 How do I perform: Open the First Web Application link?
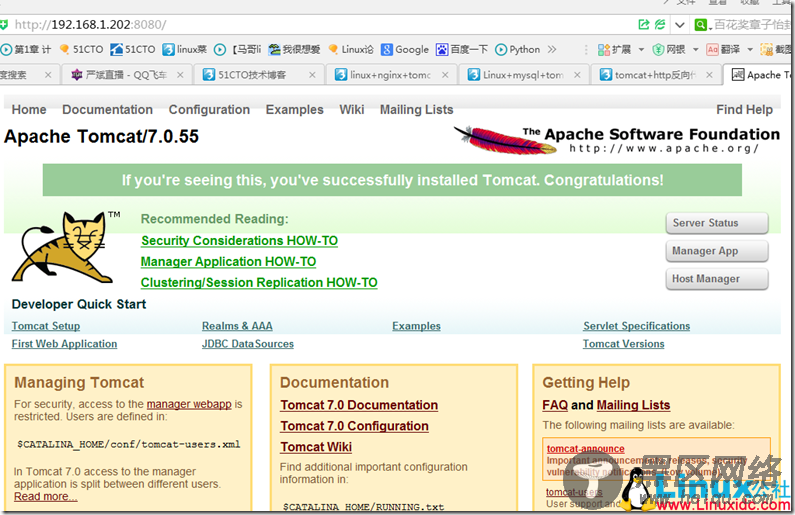[64, 344]
